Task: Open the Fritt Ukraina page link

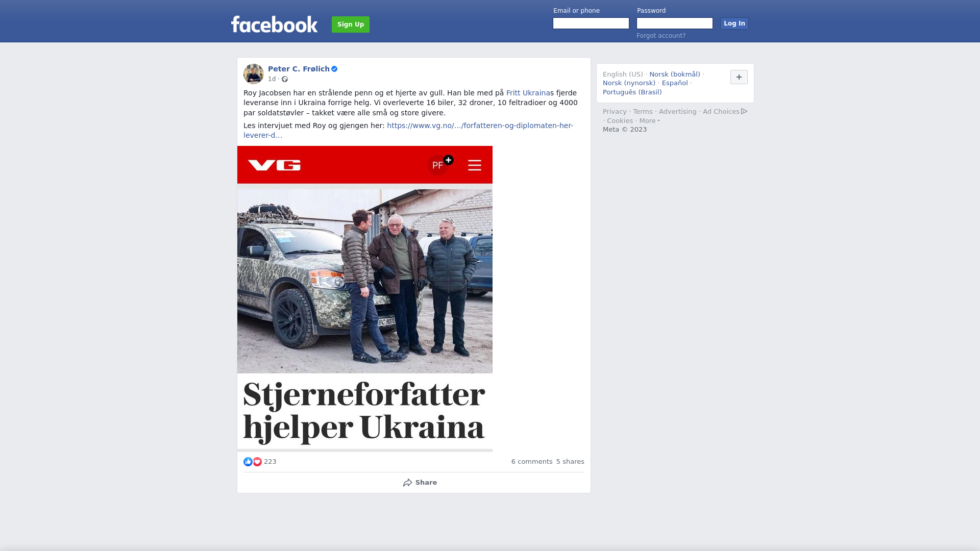Action: [528, 93]
